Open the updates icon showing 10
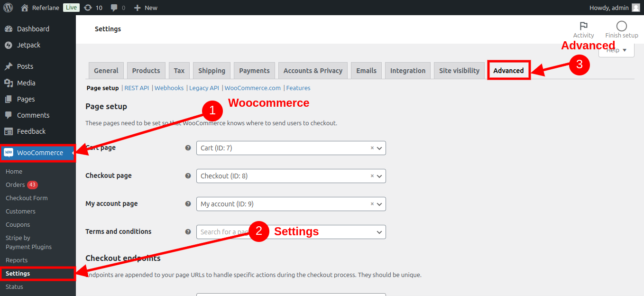The width and height of the screenshot is (644, 296). pos(88,8)
